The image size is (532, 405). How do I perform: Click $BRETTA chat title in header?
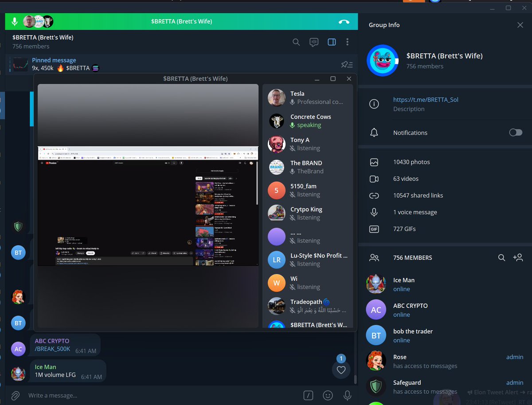pos(43,37)
